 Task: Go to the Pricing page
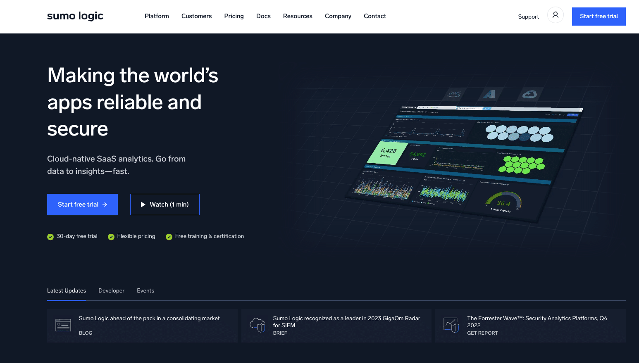(x=234, y=16)
